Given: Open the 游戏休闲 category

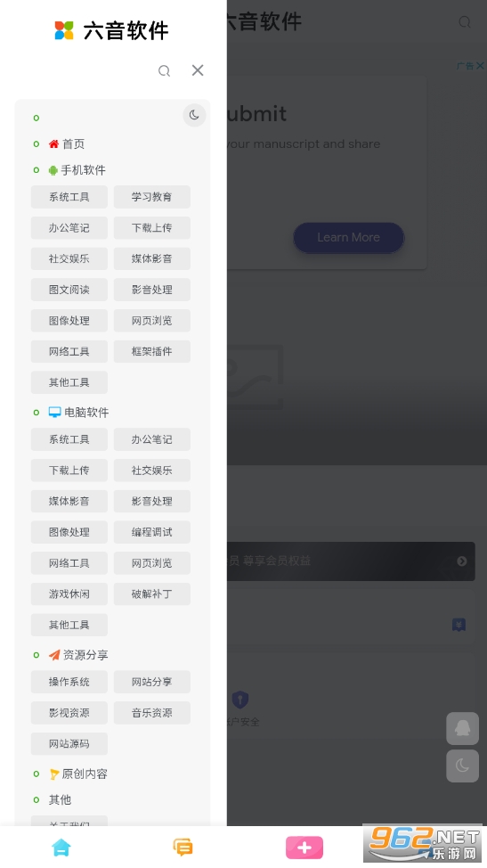Looking at the screenshot, I should coord(69,594).
